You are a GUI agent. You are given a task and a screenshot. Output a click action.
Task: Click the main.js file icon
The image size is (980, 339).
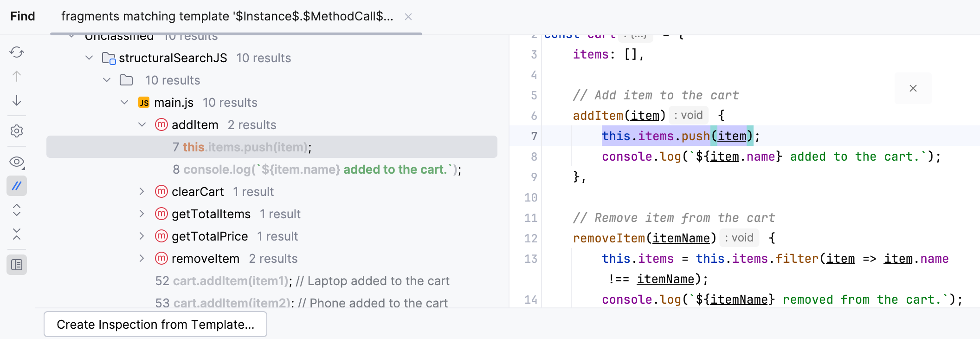(144, 103)
